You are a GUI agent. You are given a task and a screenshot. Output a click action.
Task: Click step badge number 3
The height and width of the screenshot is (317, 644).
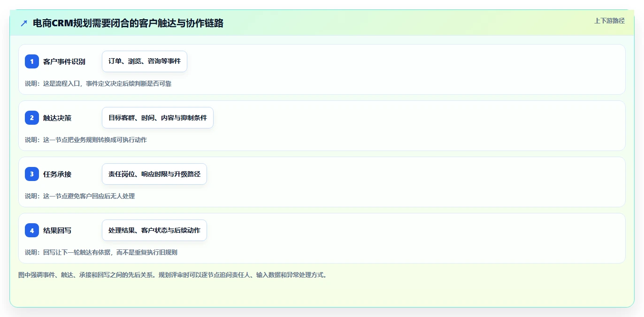(x=32, y=174)
